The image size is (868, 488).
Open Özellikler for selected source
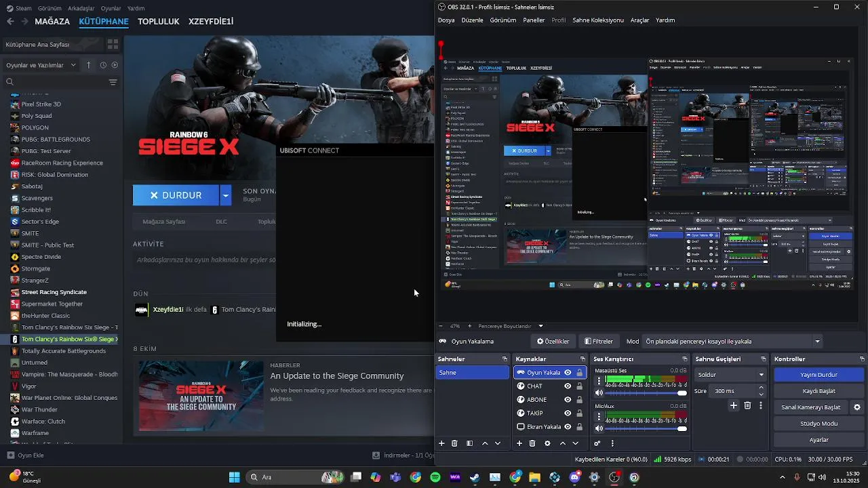point(553,342)
